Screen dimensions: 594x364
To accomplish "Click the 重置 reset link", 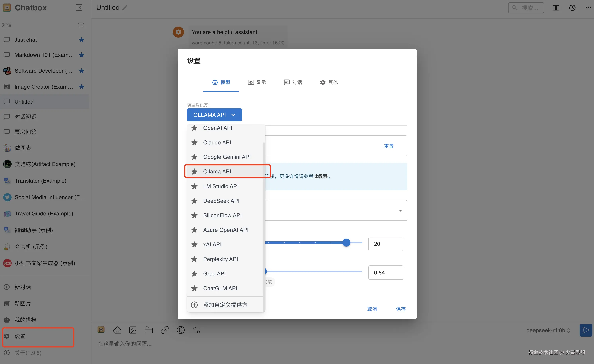I will [x=389, y=146].
